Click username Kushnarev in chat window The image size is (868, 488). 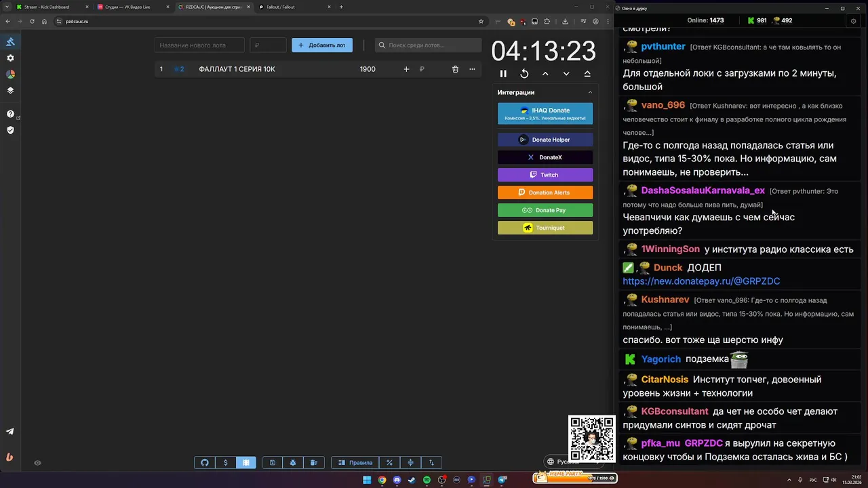tap(665, 300)
